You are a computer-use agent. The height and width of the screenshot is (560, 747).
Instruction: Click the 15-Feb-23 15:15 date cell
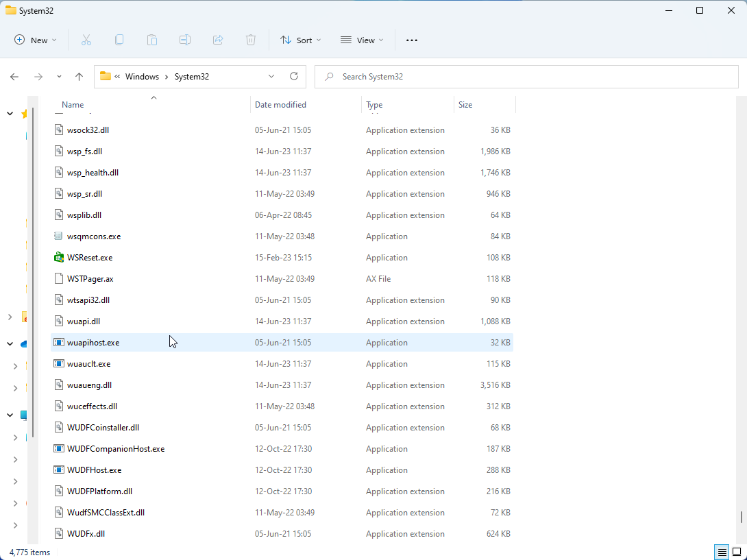(x=284, y=257)
